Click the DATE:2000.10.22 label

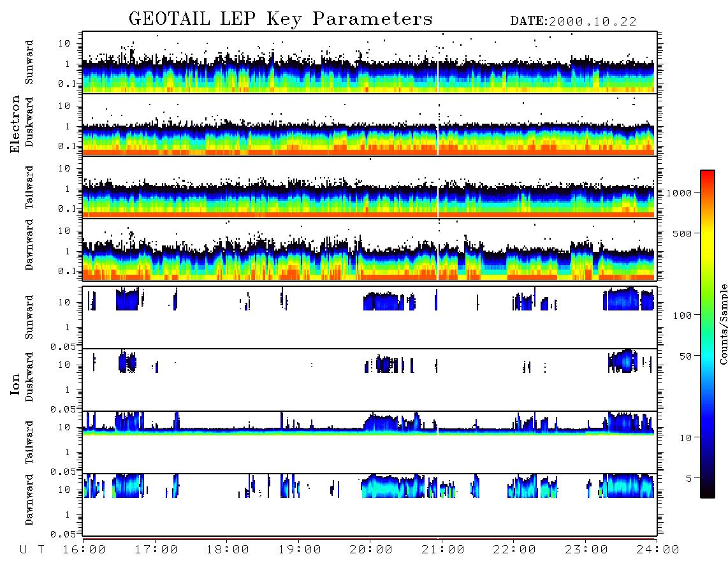573,22
